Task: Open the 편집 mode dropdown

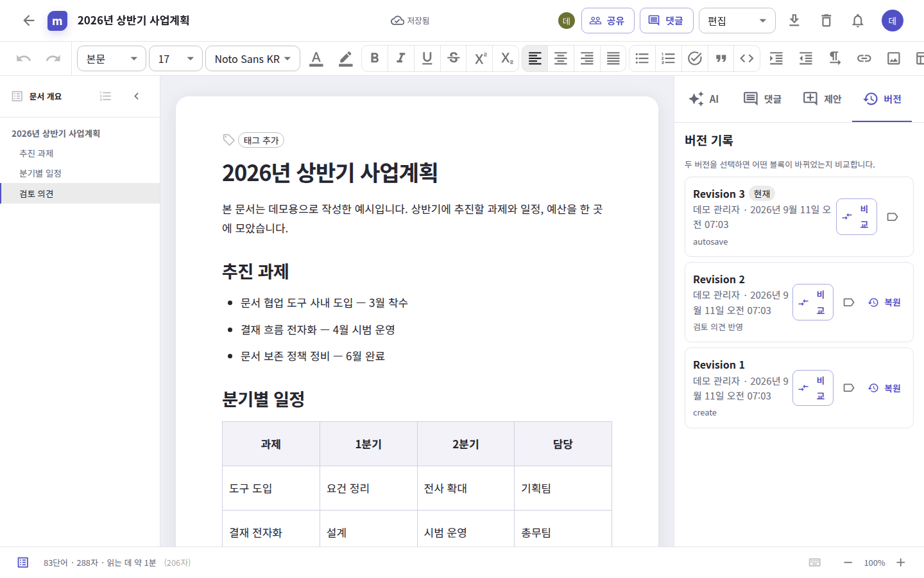Action: (737, 21)
